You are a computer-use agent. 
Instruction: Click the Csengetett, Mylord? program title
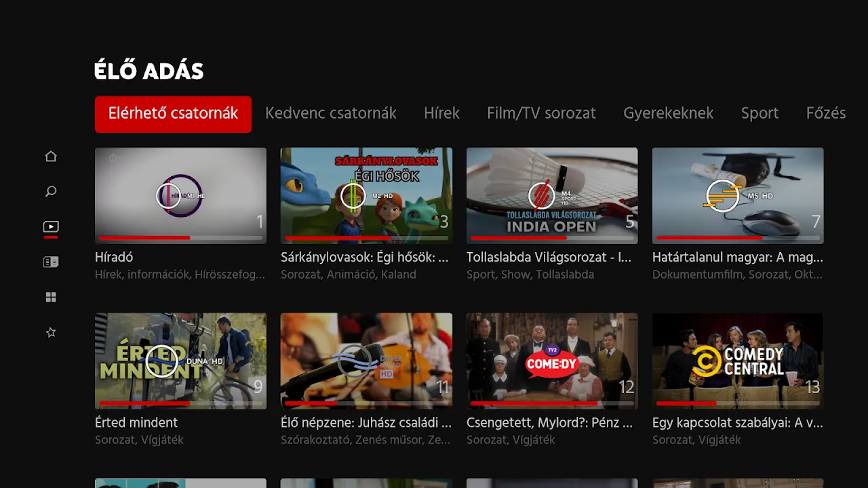point(549,423)
